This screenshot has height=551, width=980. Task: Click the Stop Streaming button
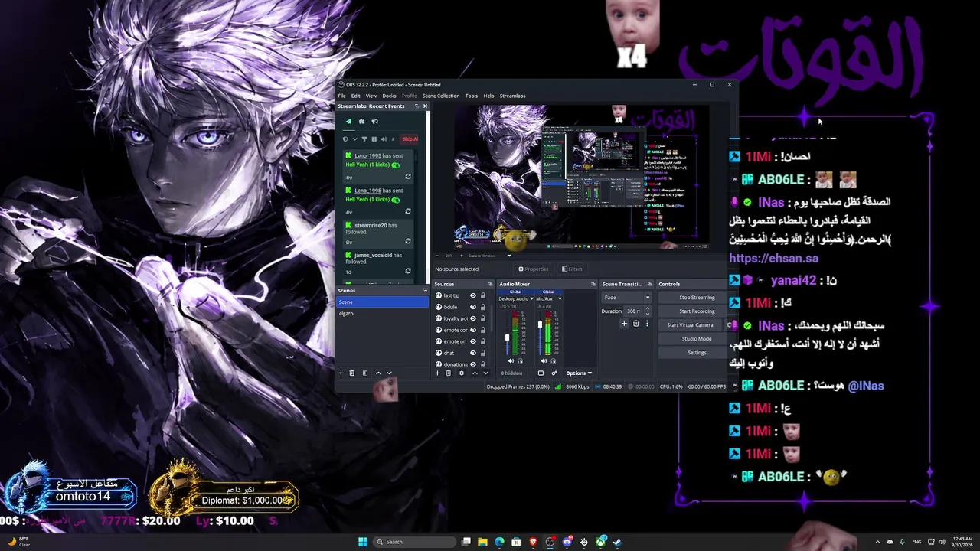click(697, 298)
